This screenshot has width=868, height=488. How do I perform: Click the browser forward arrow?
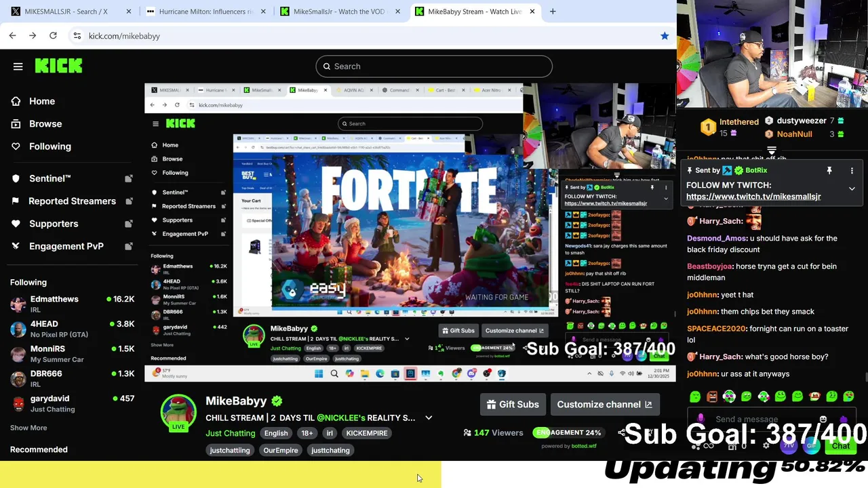[x=33, y=35]
